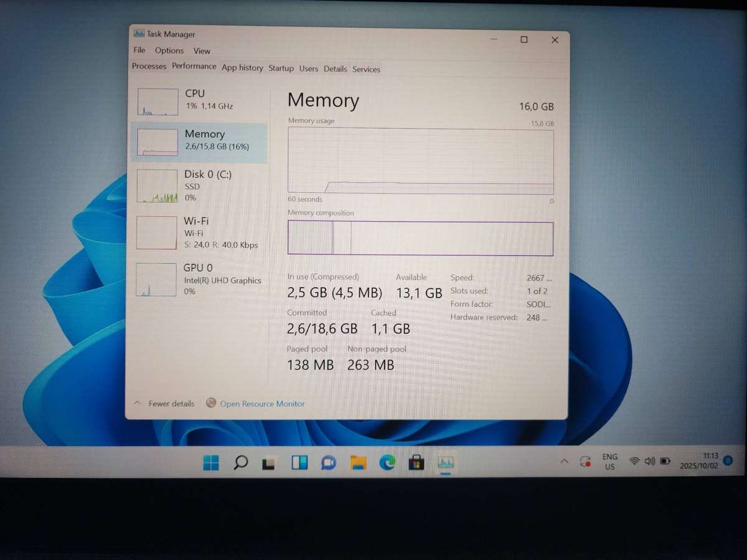
Task: Switch to the Processes tab
Action: click(148, 67)
